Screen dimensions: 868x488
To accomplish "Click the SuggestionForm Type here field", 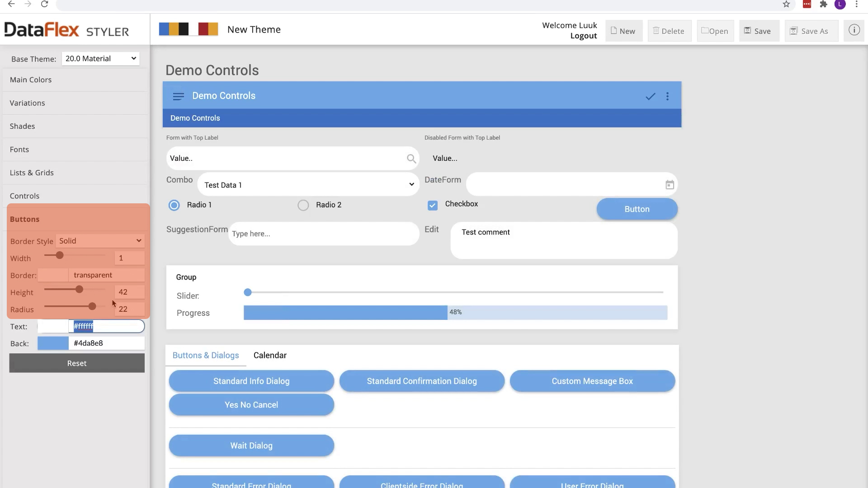I will [323, 234].
